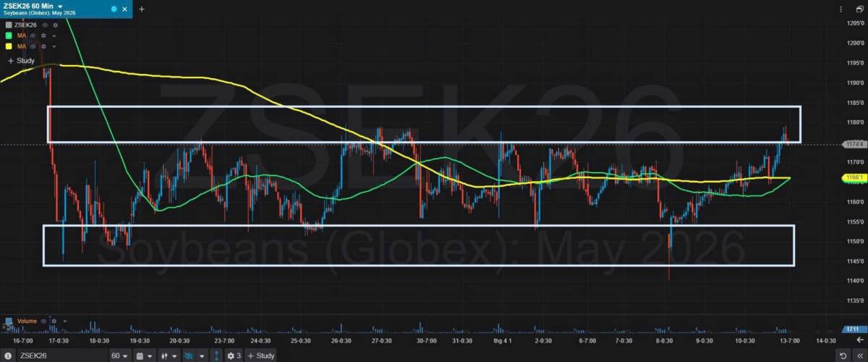
Task: Toggle Volume study visibility eye
Action: pos(44,321)
